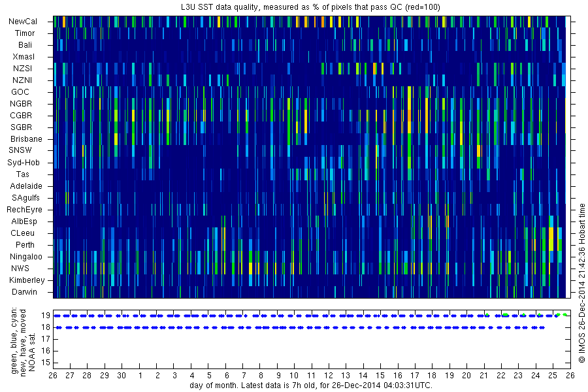The height and width of the screenshot is (392, 588).
Task: Click the NOAA satellite 18 axis label
Action: (46, 327)
